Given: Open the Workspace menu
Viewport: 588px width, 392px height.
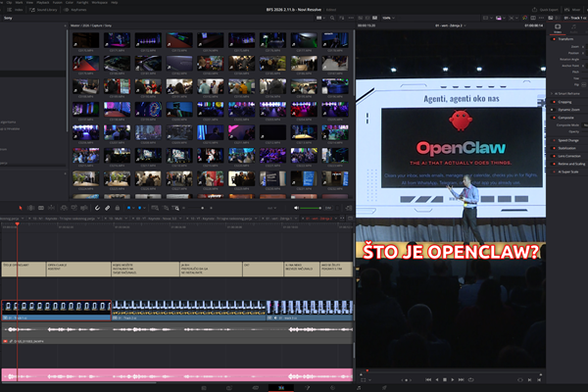Looking at the screenshot, I should pyautogui.click(x=99, y=2).
